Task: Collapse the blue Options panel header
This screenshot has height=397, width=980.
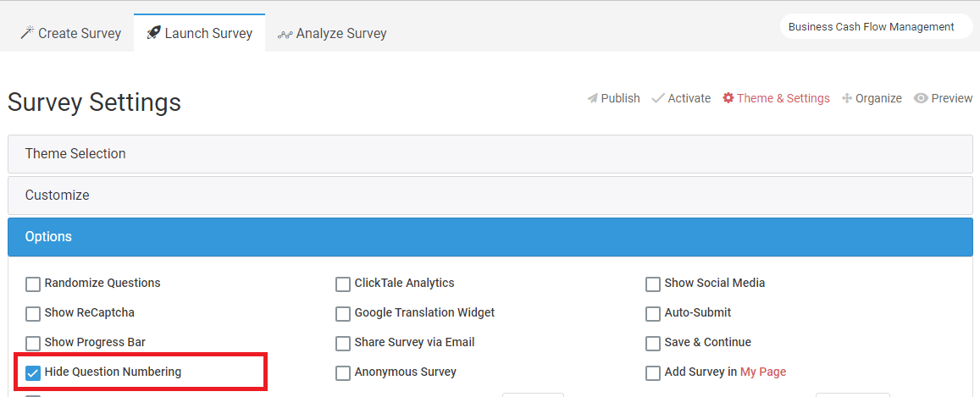Action: pyautogui.click(x=490, y=237)
